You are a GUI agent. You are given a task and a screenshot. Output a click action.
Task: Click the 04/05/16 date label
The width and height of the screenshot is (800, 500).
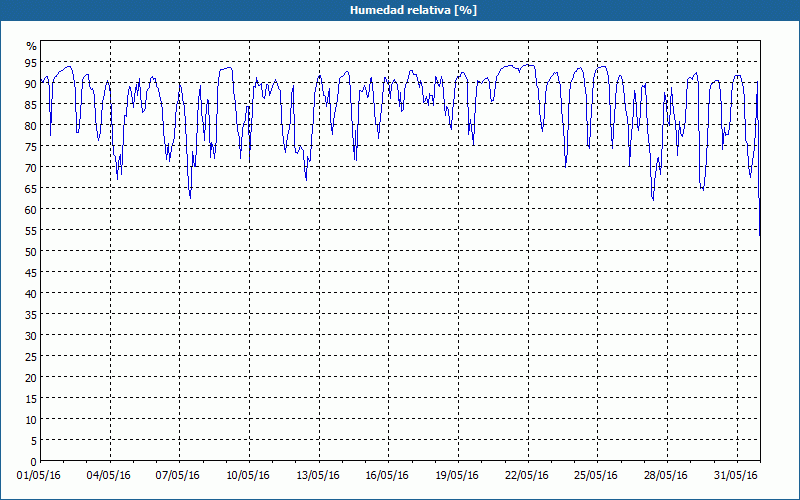click(108, 476)
